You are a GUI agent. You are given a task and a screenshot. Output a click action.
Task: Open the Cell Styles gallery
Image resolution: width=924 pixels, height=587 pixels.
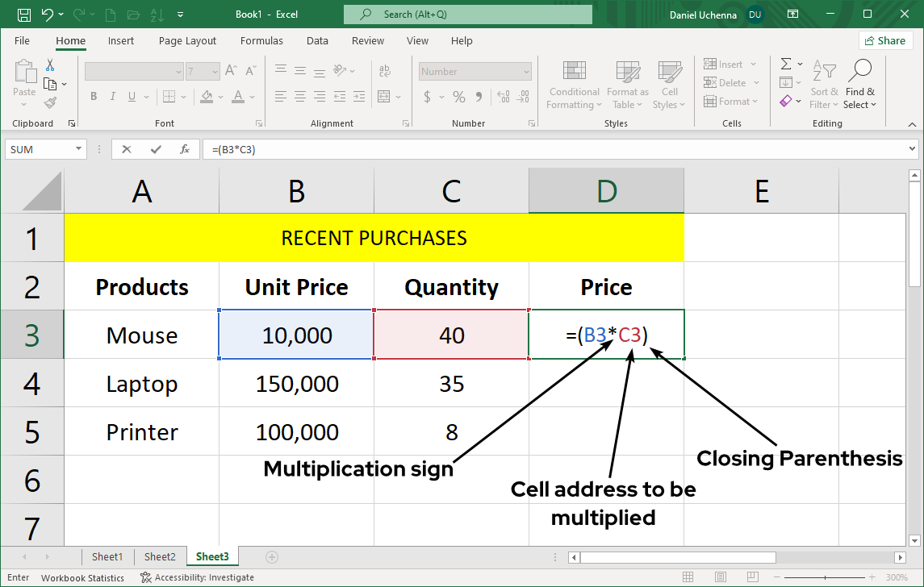670,85
